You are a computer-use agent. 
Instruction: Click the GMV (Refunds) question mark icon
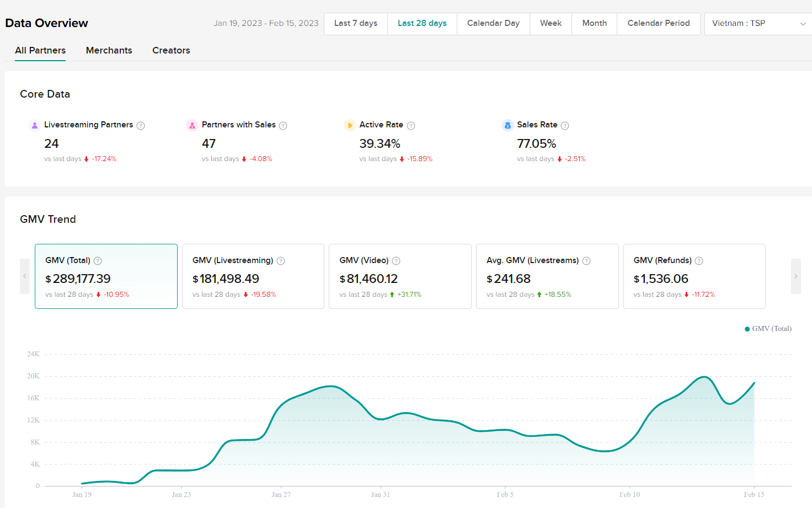tap(699, 261)
